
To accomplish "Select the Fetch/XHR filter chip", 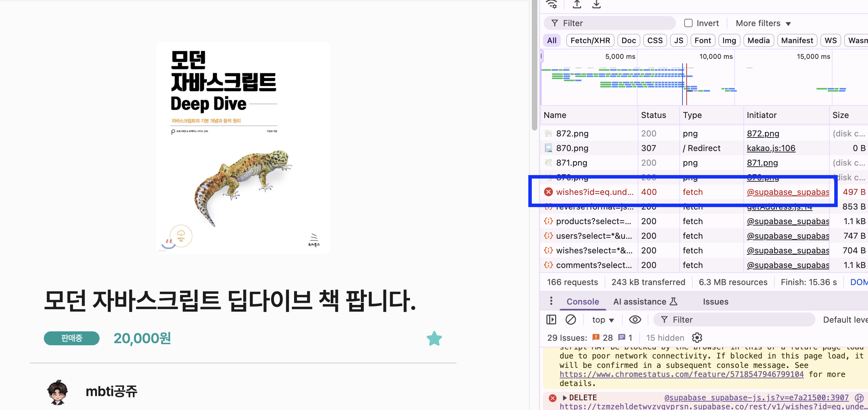I will pos(590,41).
